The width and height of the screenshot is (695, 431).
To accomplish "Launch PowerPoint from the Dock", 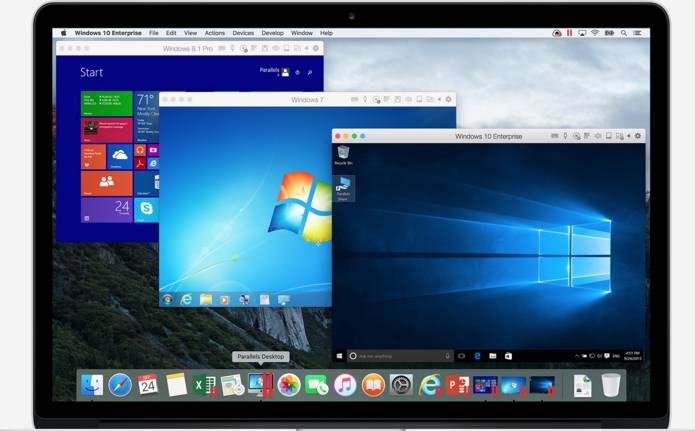I will point(457,385).
